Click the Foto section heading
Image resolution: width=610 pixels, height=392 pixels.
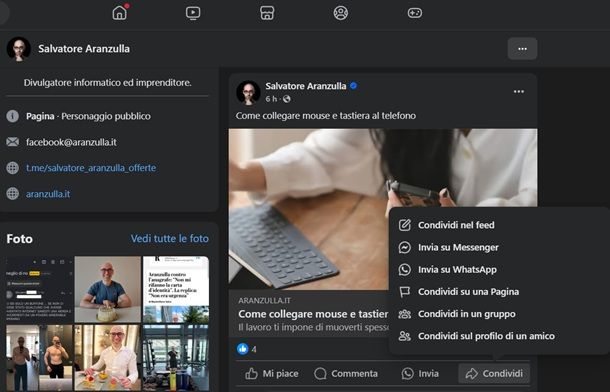[19, 238]
